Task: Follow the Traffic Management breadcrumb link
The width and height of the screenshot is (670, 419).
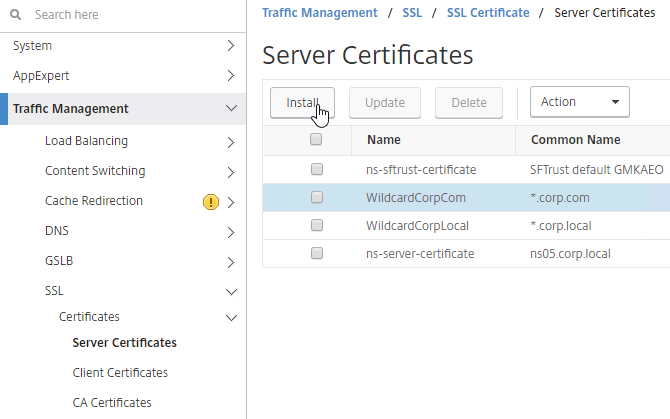Action: pos(320,13)
